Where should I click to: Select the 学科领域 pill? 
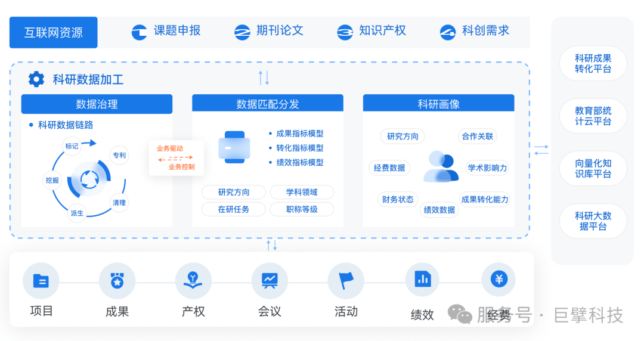pyautogui.click(x=302, y=192)
